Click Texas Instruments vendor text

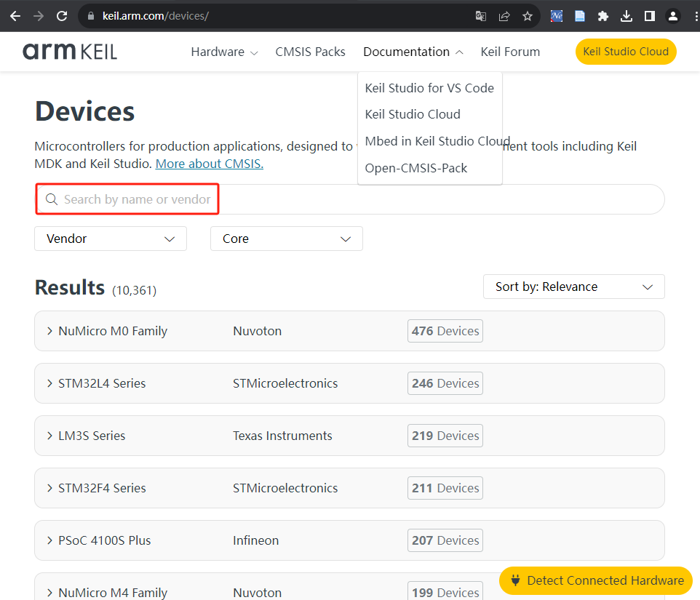coord(282,436)
